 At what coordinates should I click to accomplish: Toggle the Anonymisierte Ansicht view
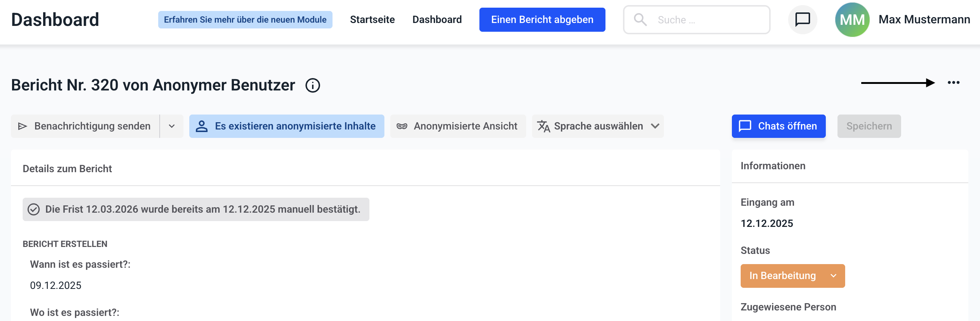coord(458,126)
